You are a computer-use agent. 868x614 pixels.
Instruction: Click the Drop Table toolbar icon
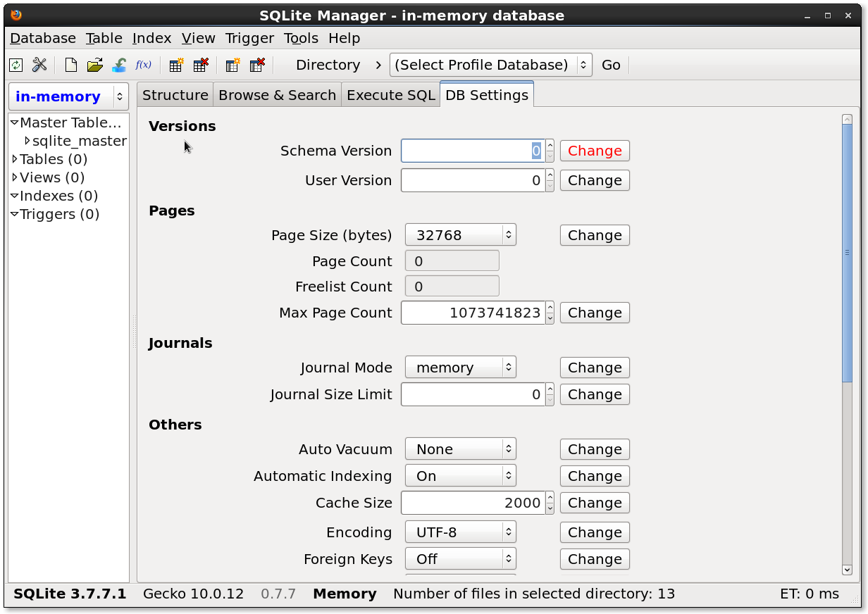[201, 65]
